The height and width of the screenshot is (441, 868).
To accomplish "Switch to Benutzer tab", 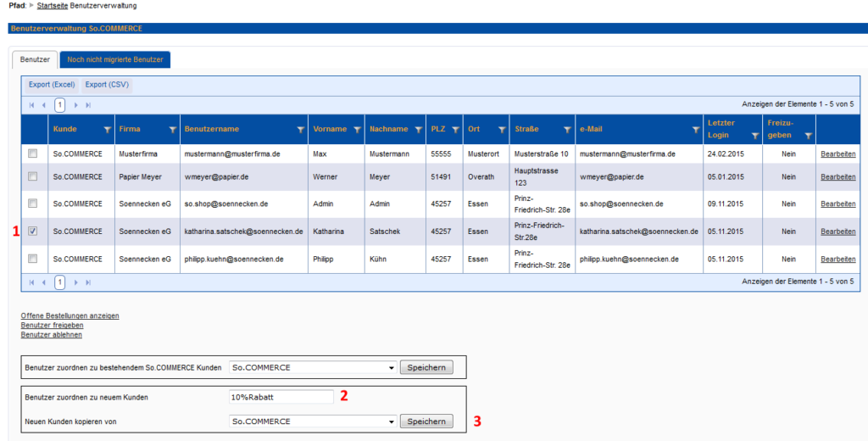I will 35,59.
